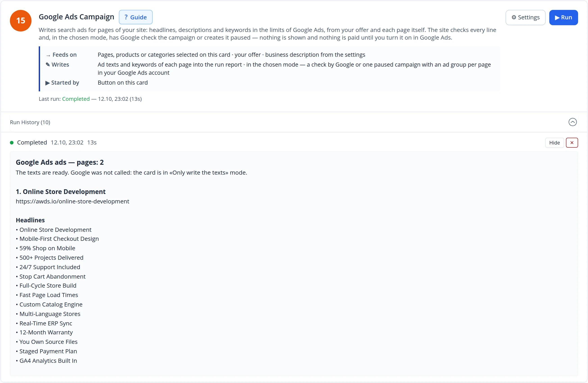
Task: Delete the run with the red X
Action: (572, 143)
